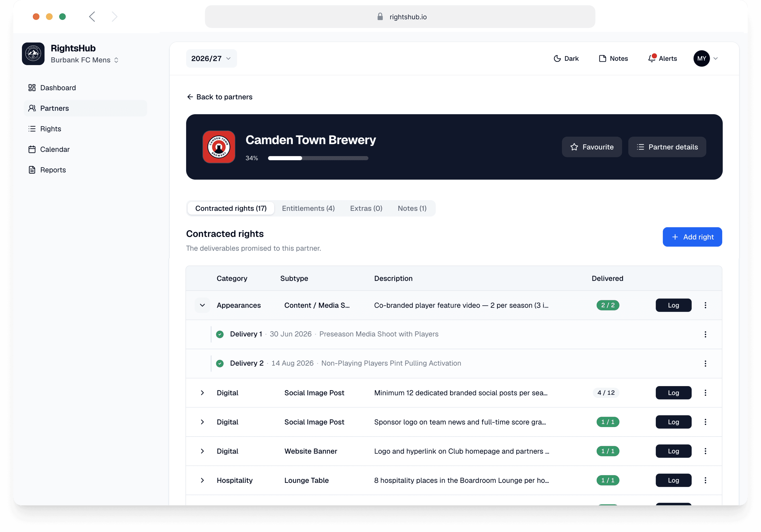Open the Burbank FC Mens team switcher
Image resolution: width=761 pixels, height=532 pixels.
point(85,60)
